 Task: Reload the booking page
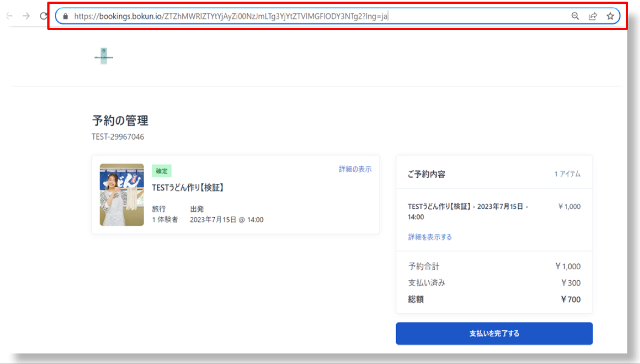[x=44, y=16]
